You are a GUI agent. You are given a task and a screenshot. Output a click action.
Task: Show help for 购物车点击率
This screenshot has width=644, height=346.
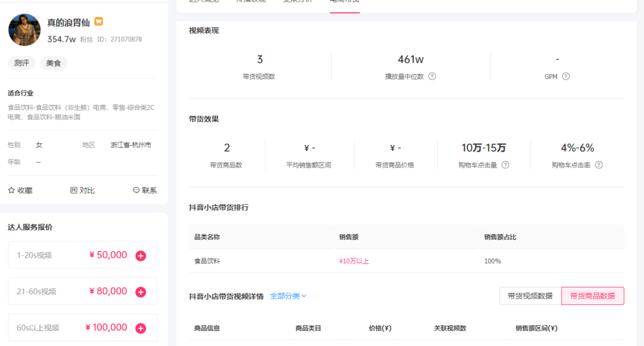[x=599, y=165]
